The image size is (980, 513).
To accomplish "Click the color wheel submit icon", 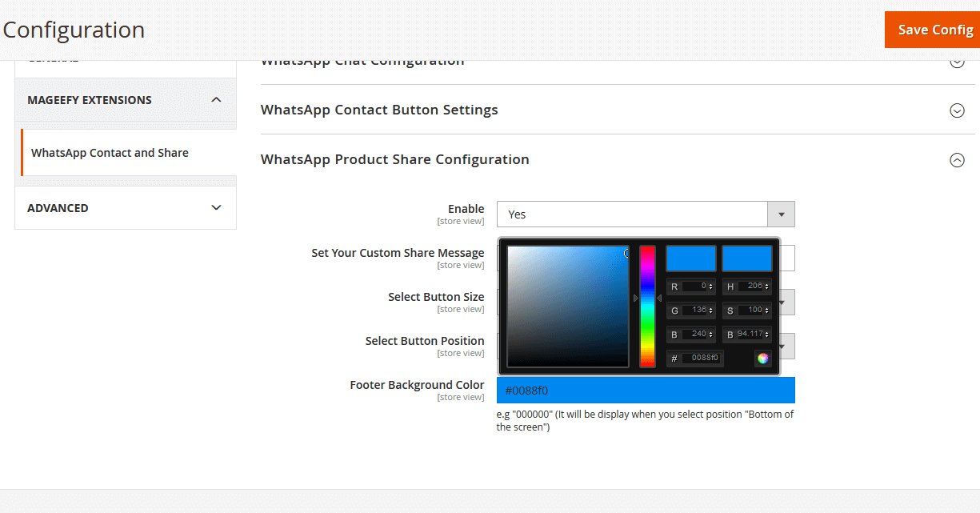I will 763,359.
